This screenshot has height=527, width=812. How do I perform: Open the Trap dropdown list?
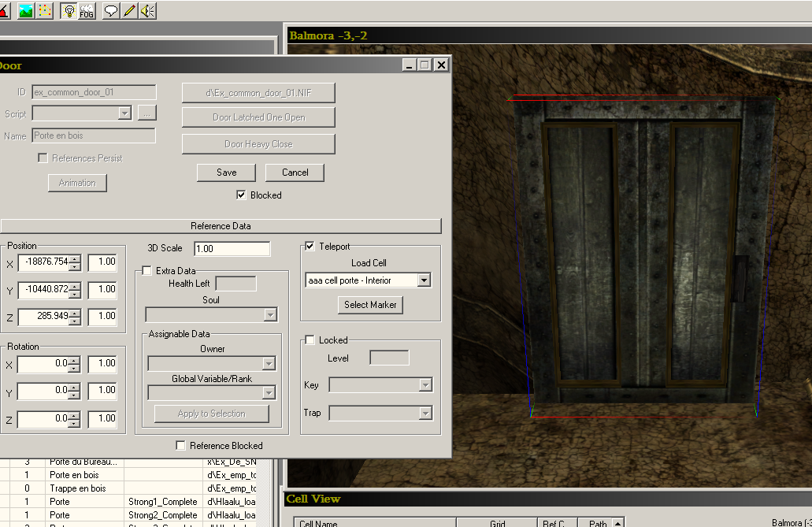click(425, 414)
